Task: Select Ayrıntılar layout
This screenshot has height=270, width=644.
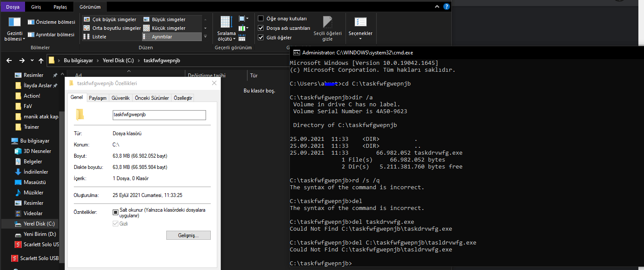Action: tap(171, 37)
